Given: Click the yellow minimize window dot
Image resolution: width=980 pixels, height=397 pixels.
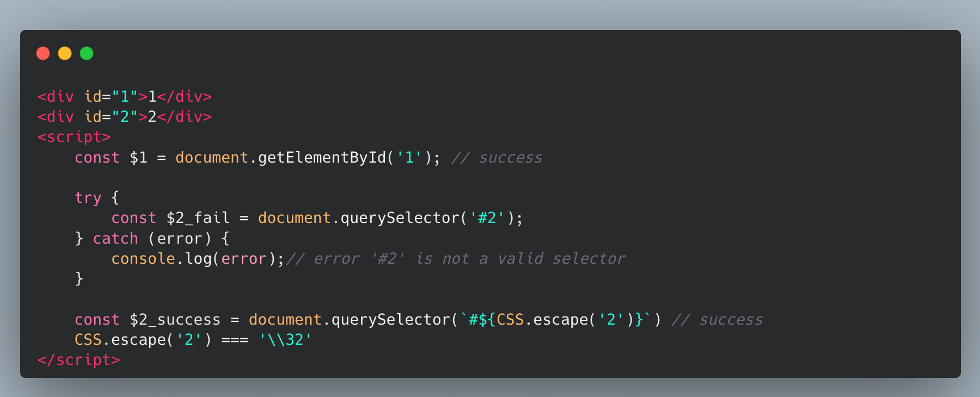Looking at the screenshot, I should tap(65, 53).
